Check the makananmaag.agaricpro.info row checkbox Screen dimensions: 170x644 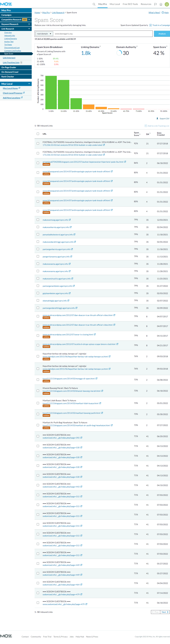(x=38, y=220)
